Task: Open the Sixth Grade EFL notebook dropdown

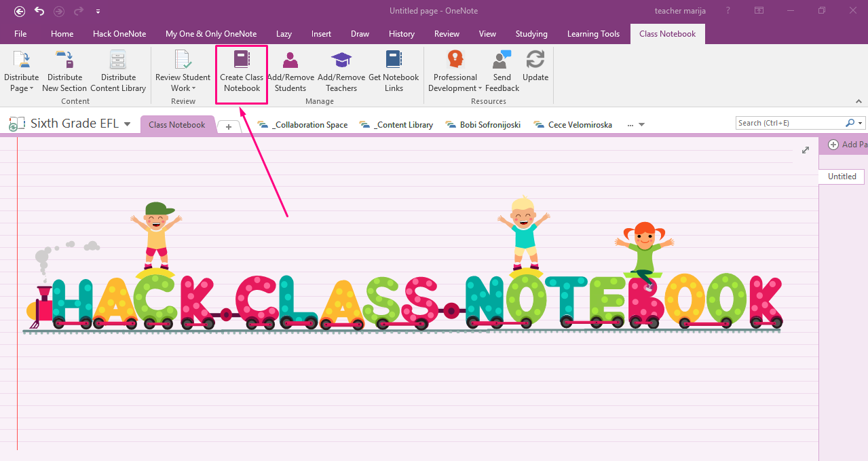Action: tap(127, 124)
